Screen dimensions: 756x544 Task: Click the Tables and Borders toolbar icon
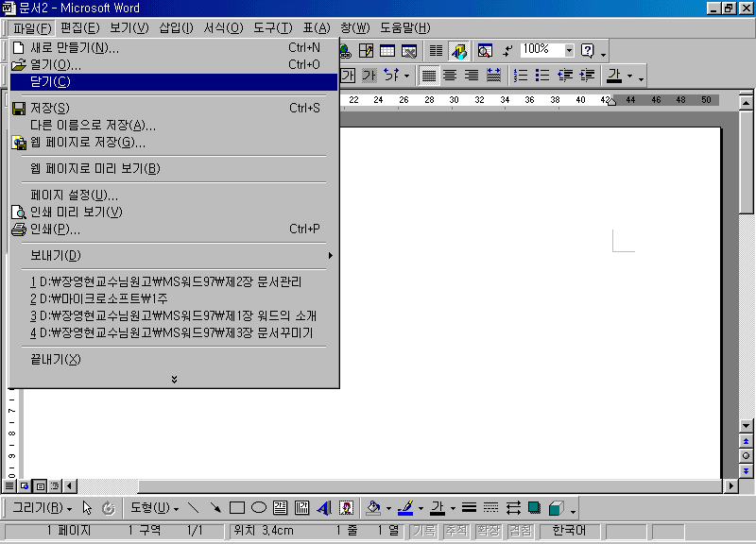point(366,51)
